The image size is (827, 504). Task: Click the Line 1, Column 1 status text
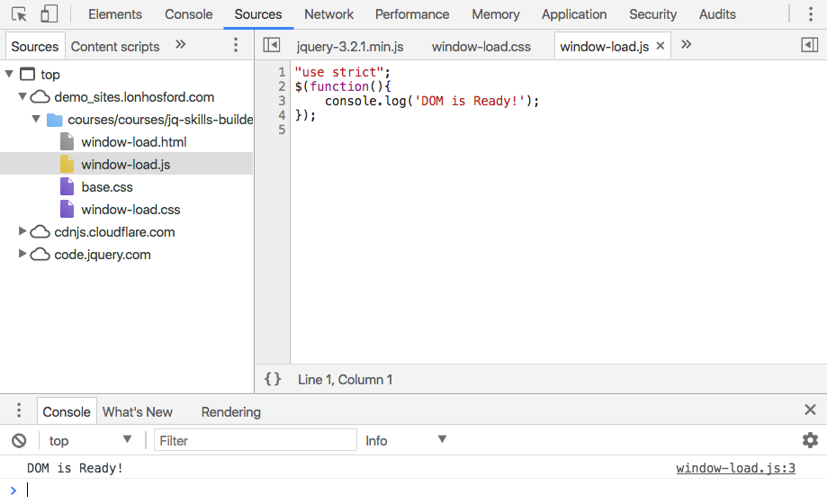coord(345,380)
